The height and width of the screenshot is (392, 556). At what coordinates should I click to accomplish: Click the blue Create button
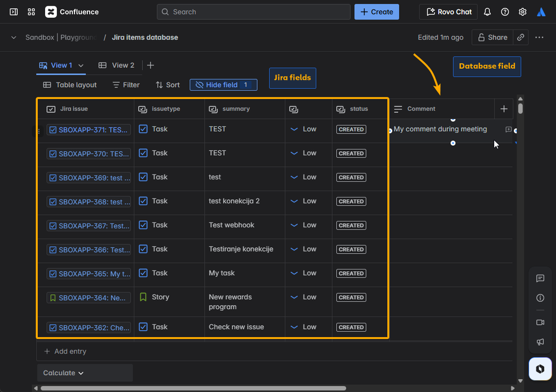(x=376, y=12)
